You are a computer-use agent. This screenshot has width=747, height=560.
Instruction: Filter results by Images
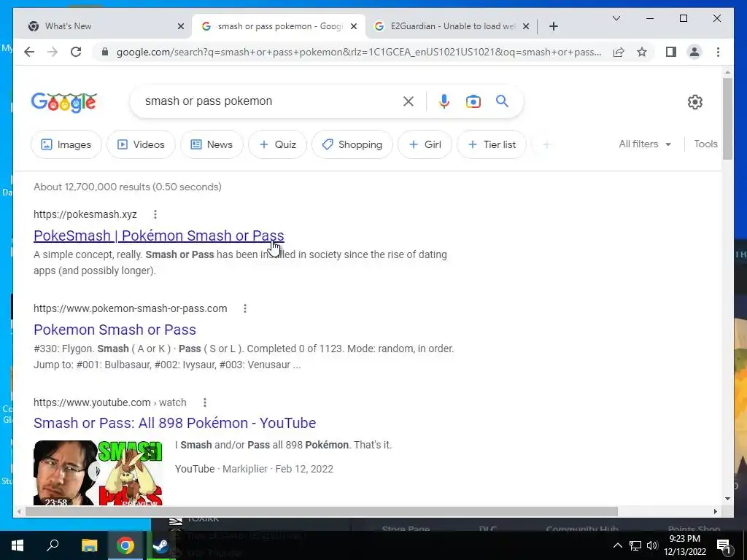(x=66, y=144)
